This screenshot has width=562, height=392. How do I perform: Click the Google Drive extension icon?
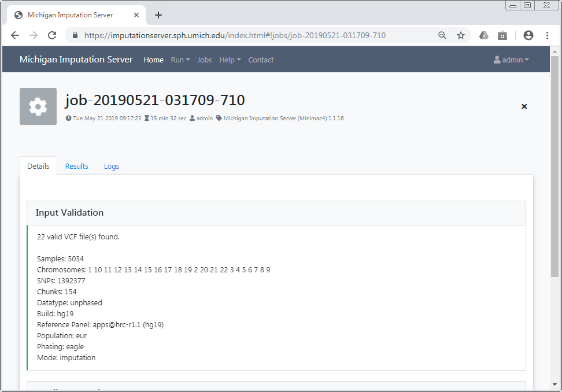pyautogui.click(x=484, y=35)
